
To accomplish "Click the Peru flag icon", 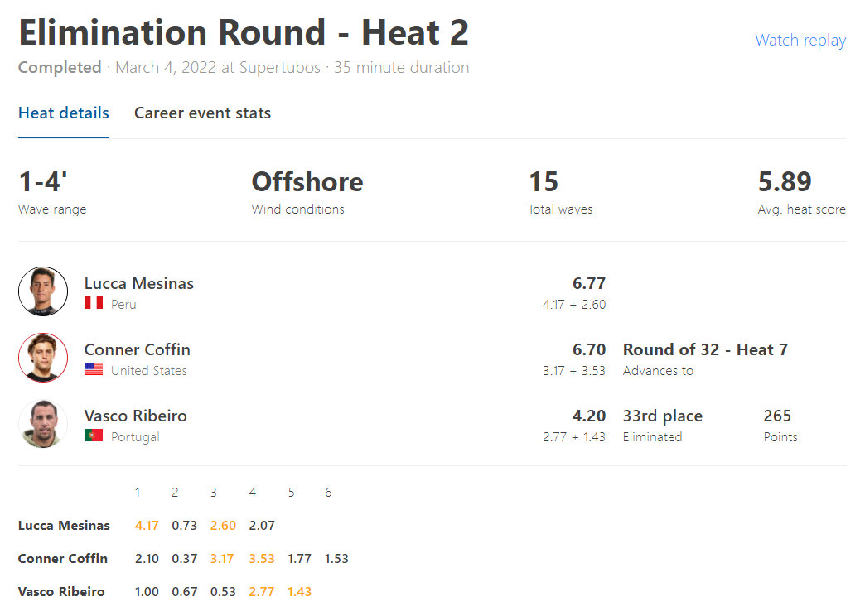I will (94, 303).
